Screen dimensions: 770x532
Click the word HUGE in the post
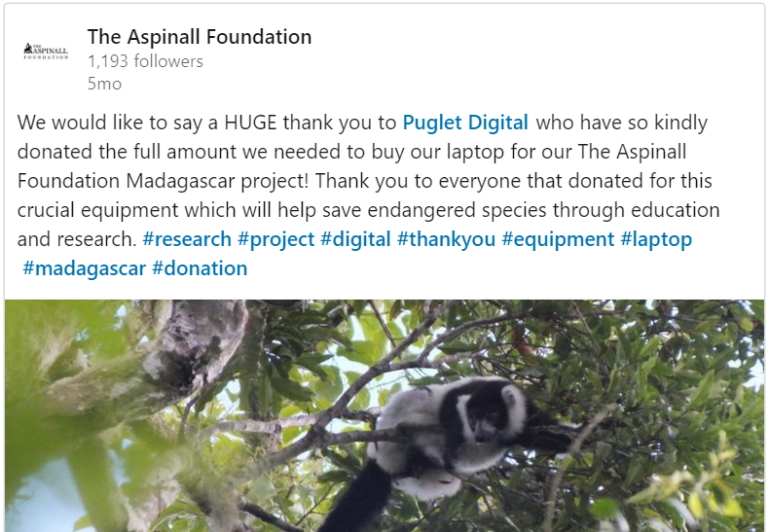(x=250, y=123)
